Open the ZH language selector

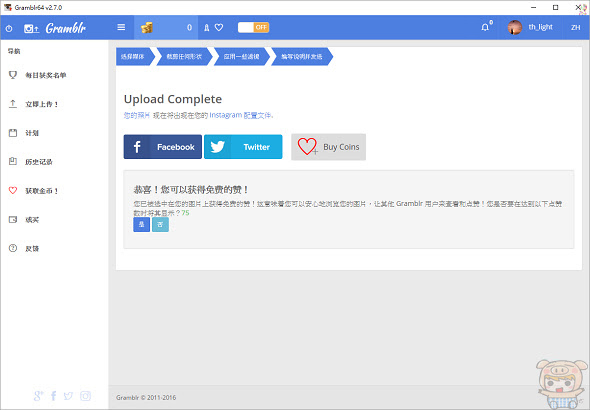click(x=575, y=27)
